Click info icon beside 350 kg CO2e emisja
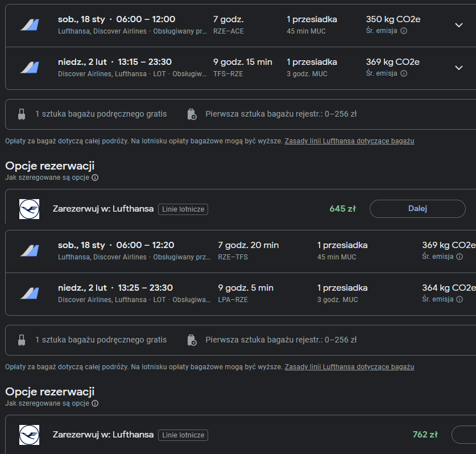The width and height of the screenshot is (476, 454). click(x=404, y=31)
